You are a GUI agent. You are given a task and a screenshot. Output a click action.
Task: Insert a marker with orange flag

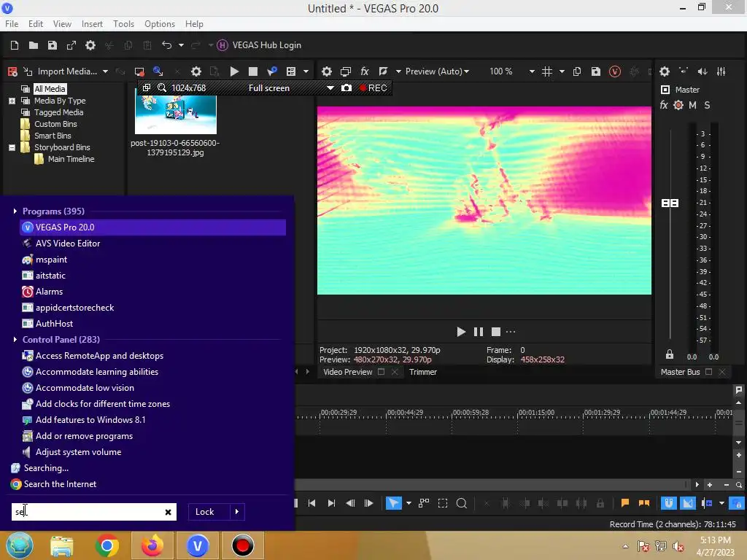(x=625, y=503)
